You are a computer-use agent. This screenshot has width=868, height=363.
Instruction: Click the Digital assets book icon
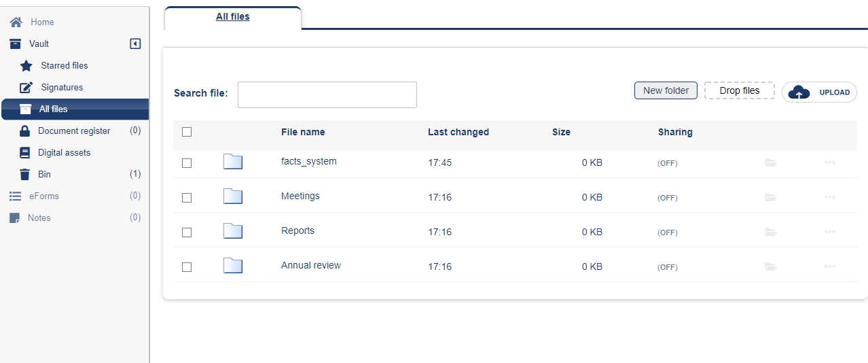coord(24,153)
